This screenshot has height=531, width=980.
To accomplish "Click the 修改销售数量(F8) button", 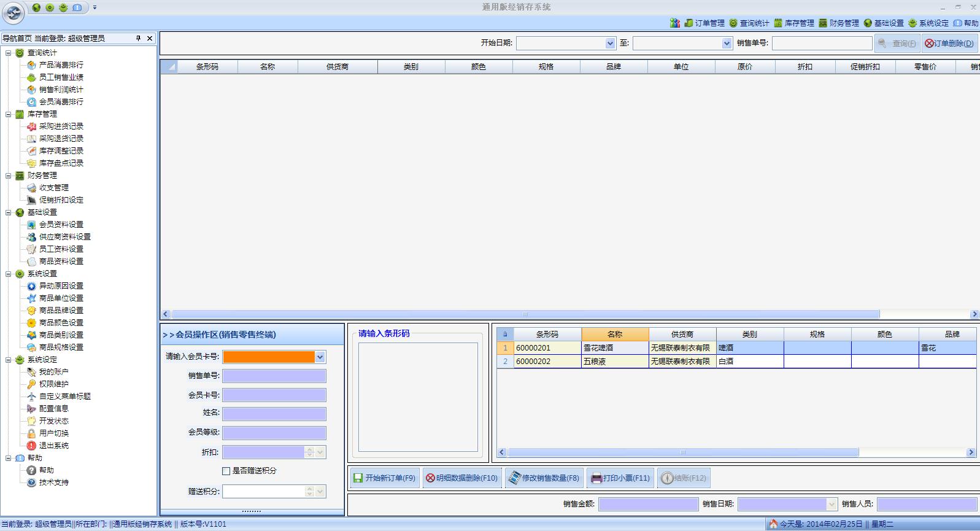I will click(x=544, y=478).
